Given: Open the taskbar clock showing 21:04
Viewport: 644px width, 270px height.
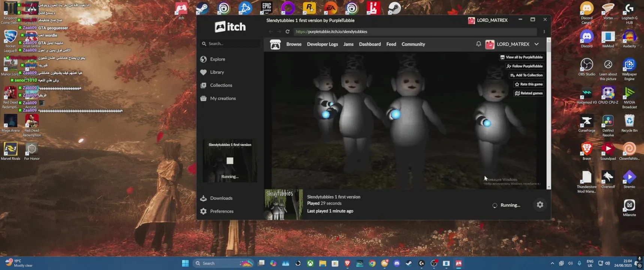Looking at the screenshot, I should click(623, 263).
